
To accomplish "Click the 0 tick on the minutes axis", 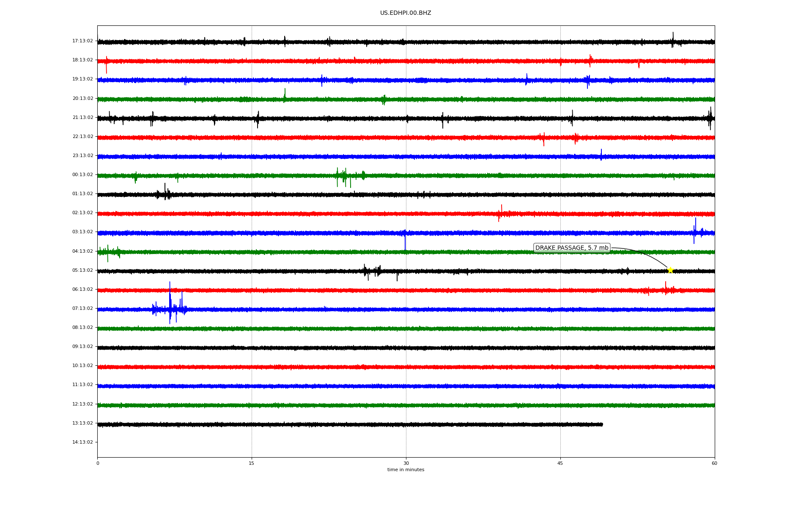I will tap(98, 464).
